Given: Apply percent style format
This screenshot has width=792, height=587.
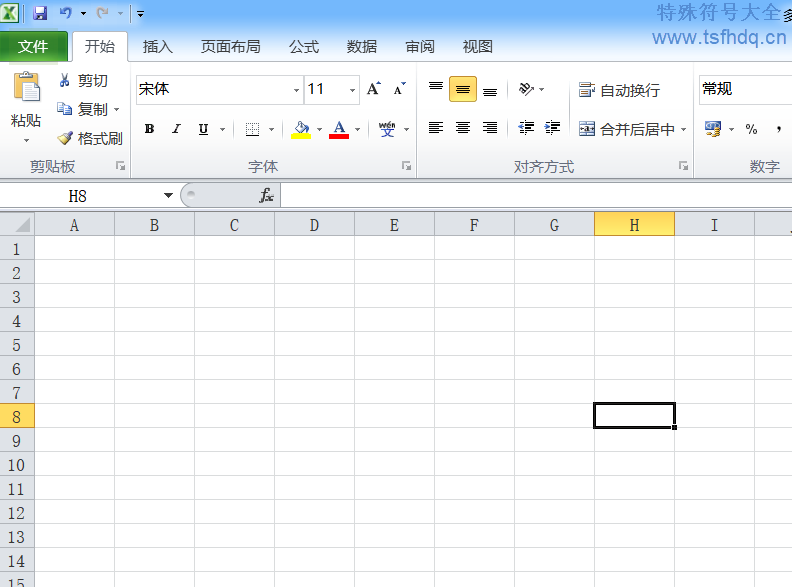Looking at the screenshot, I should (x=751, y=129).
